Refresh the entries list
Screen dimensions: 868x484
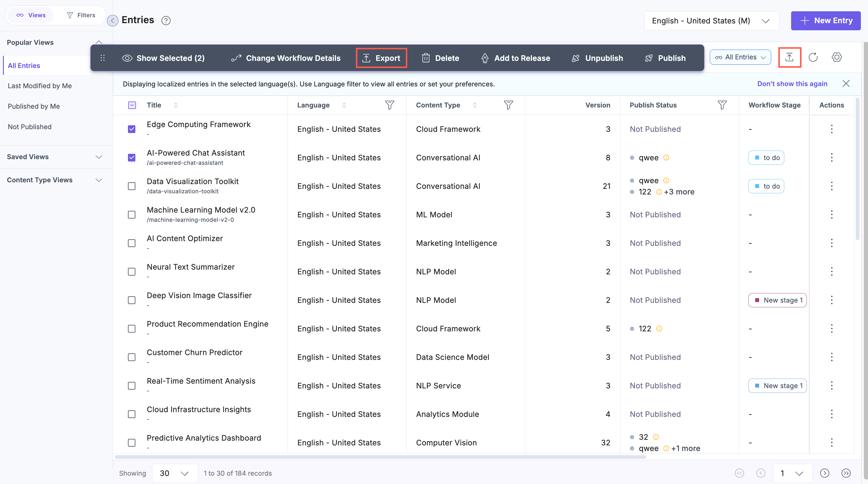click(813, 57)
